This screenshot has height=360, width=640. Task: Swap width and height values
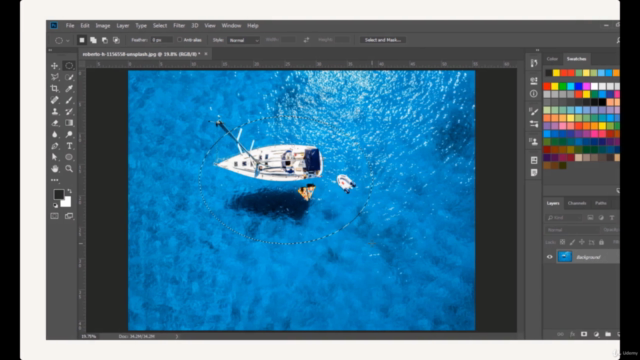coord(306,40)
